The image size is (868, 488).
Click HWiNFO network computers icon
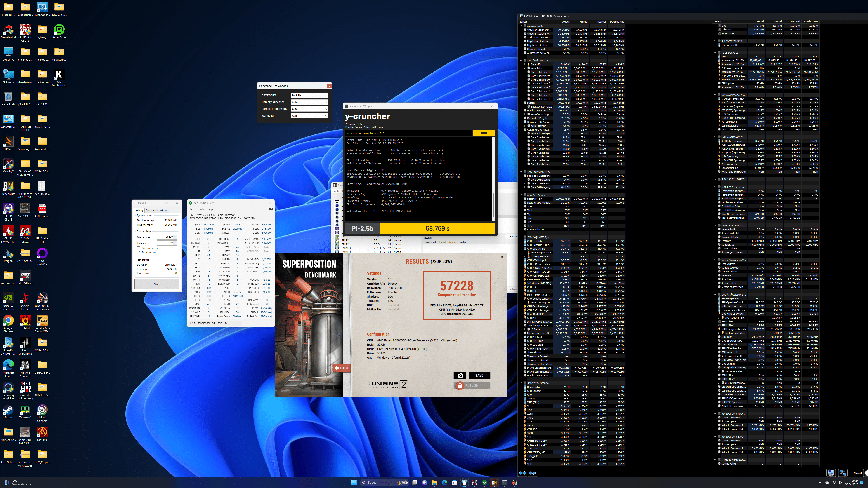coord(843,473)
